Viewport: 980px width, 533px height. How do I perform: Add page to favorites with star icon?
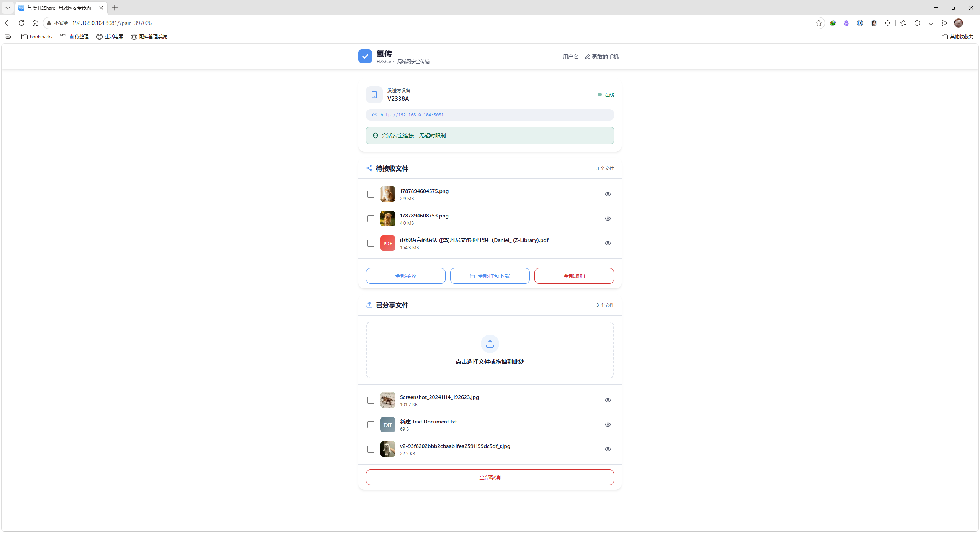819,23
